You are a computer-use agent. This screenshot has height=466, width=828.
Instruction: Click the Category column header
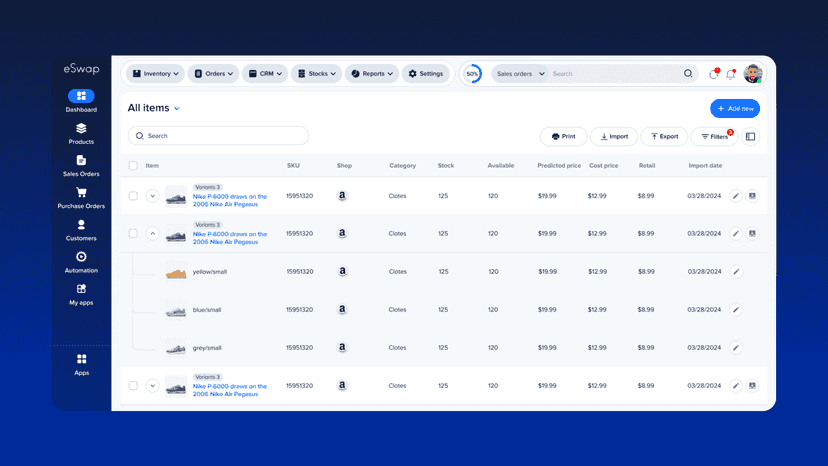402,166
